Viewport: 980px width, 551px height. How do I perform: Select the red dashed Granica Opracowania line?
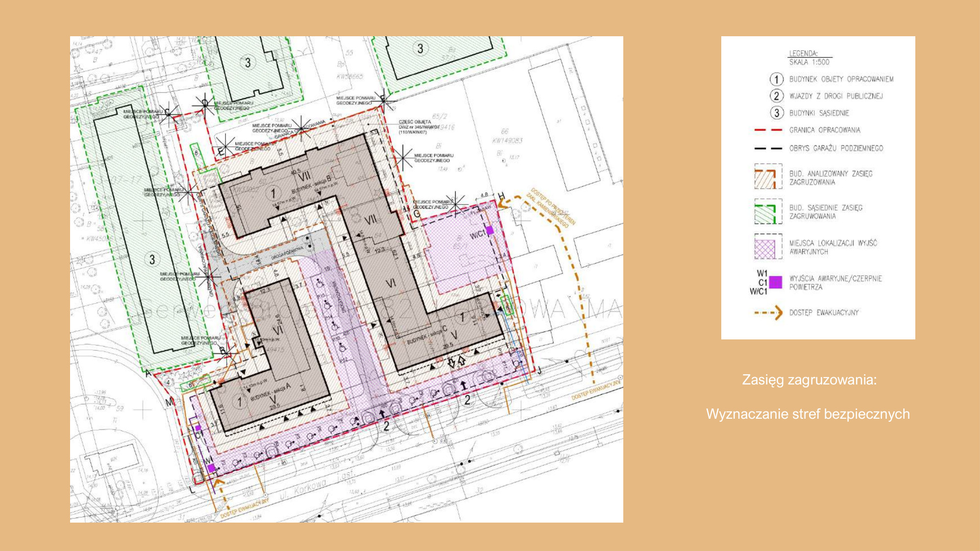768,130
